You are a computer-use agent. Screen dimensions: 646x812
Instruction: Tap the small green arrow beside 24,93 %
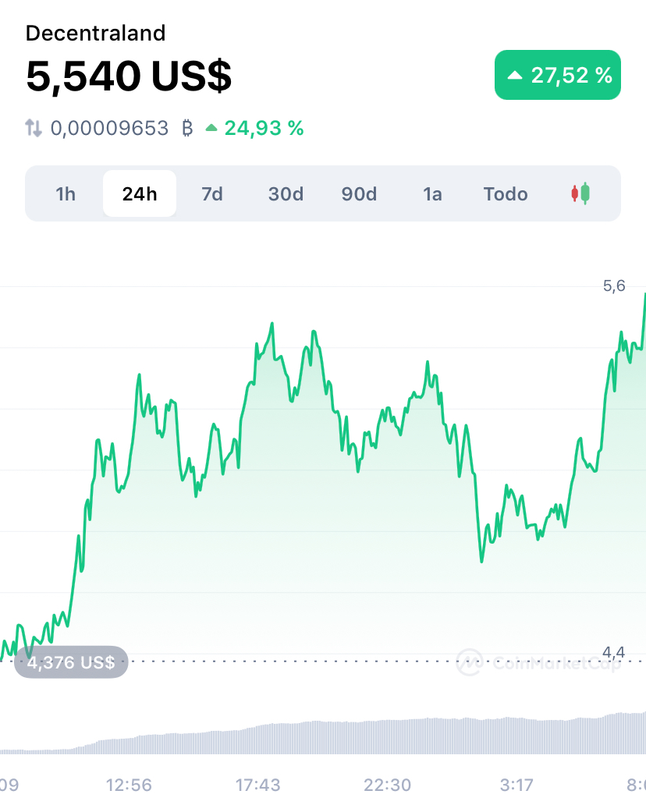tap(211, 127)
